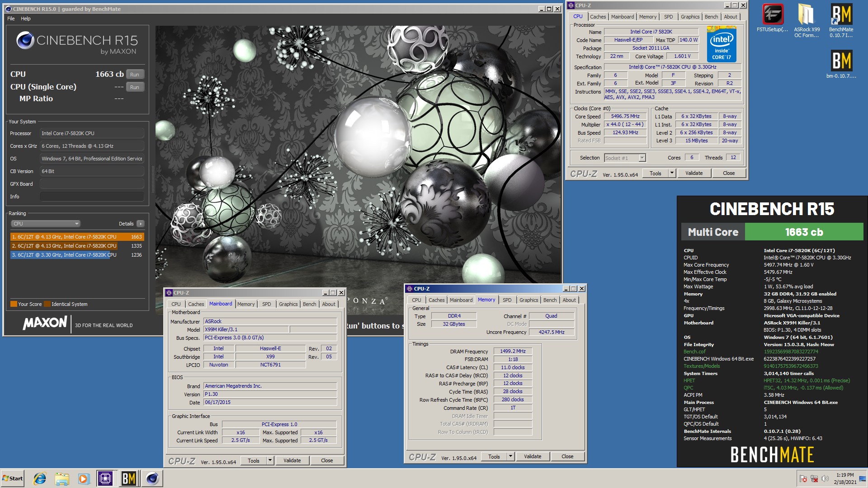Image resolution: width=868 pixels, height=488 pixels.
Task: Click the Info input field in Cinebench
Action: 92,197
